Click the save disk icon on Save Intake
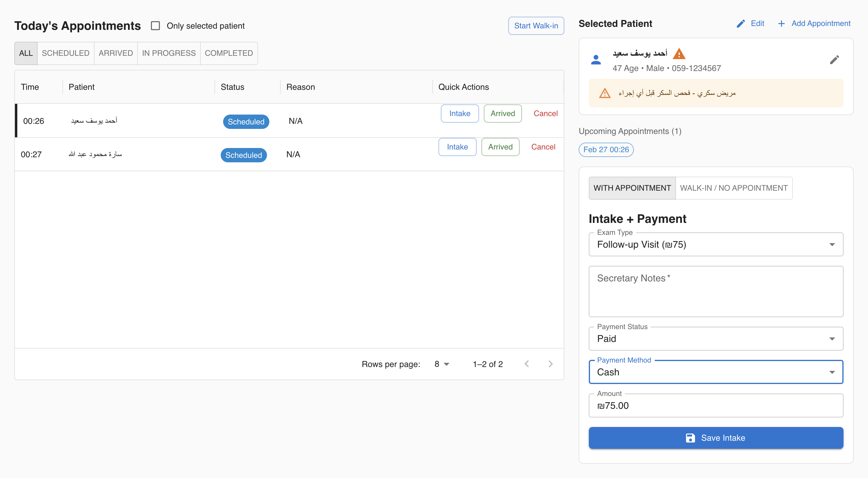 click(x=691, y=437)
